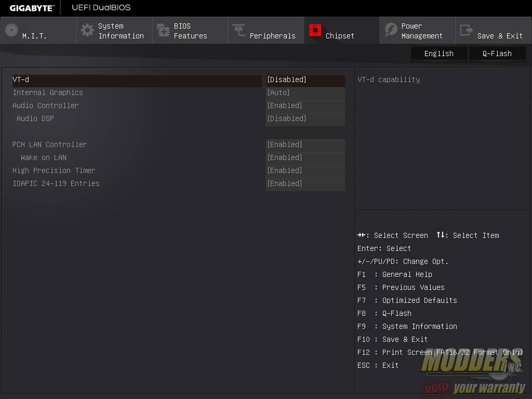Click the 'F7 : Optimized Defaults' hint

tap(407, 300)
